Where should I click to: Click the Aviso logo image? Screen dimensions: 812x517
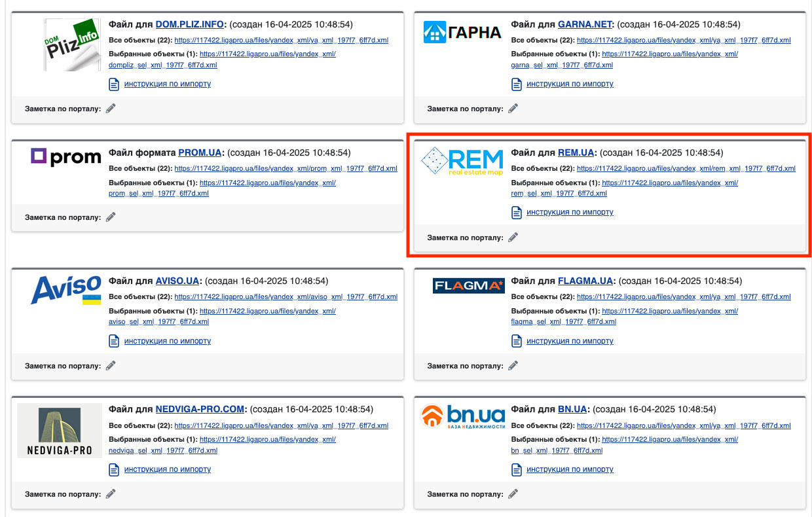[x=65, y=291]
